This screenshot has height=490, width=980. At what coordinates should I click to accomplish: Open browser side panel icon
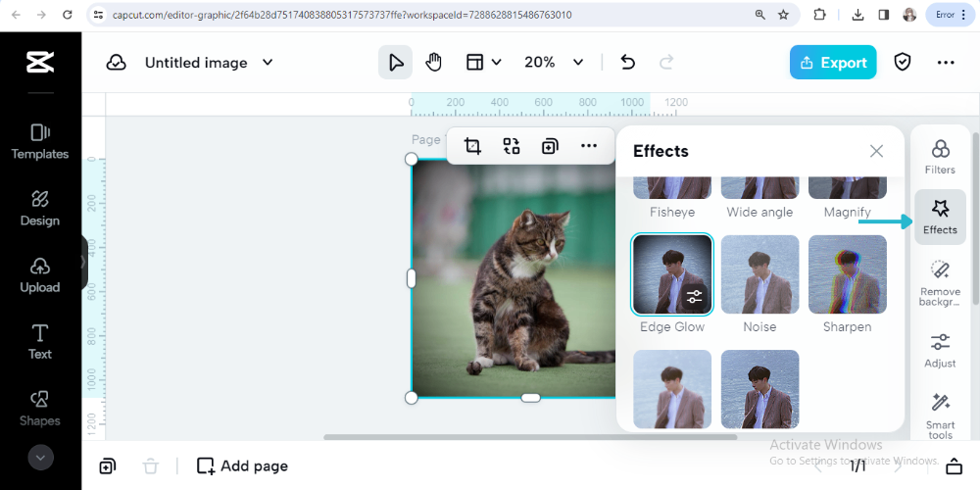pos(884,15)
